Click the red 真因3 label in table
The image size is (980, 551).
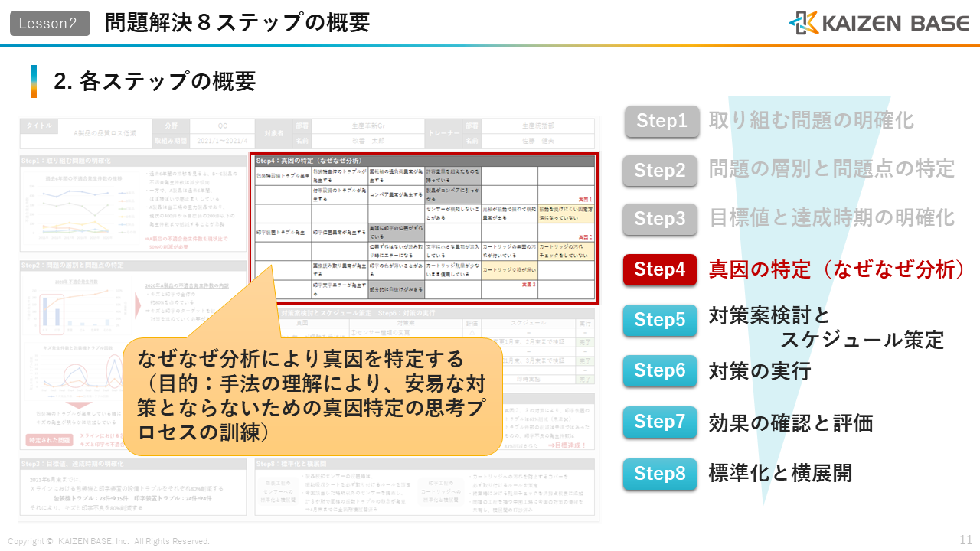528,285
